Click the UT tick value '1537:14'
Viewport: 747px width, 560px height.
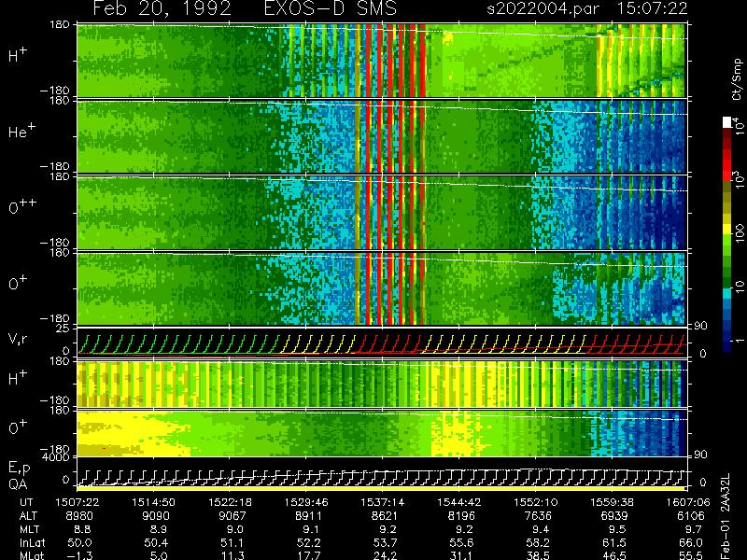click(x=383, y=502)
